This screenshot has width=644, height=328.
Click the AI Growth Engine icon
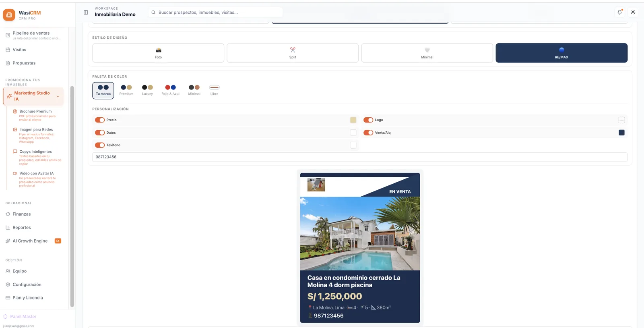click(8, 241)
